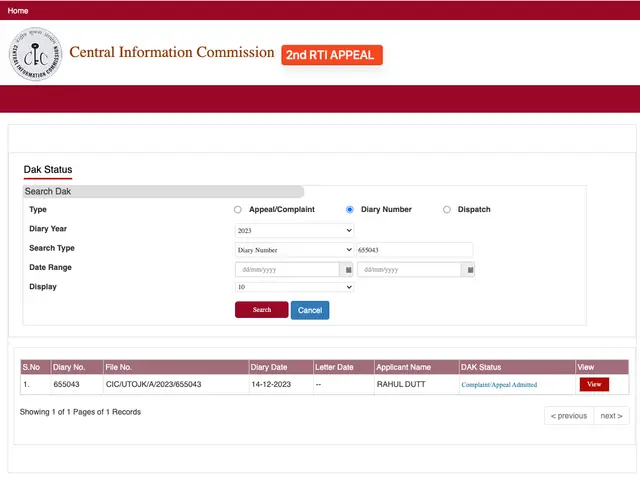Go to the previous results page
Image resolution: width=640 pixels, height=482 pixels.
pyautogui.click(x=569, y=416)
